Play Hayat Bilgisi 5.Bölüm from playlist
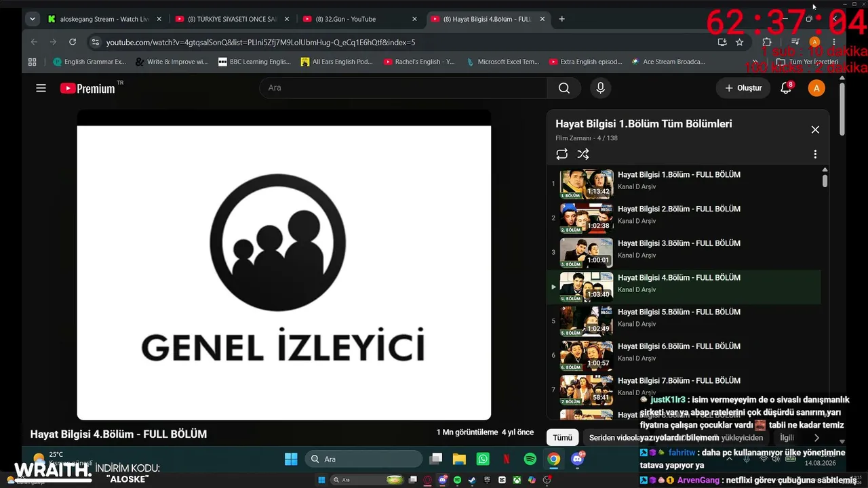 tap(685, 321)
